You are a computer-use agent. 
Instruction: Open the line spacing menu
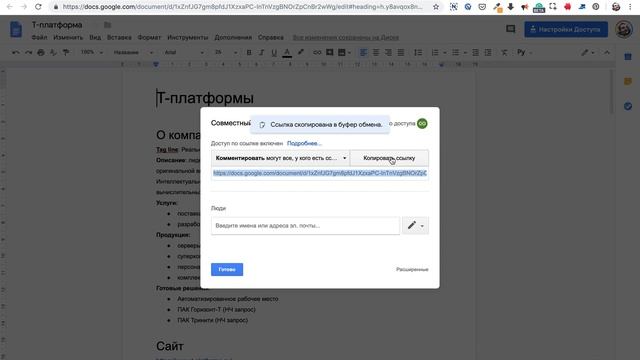(x=418, y=52)
